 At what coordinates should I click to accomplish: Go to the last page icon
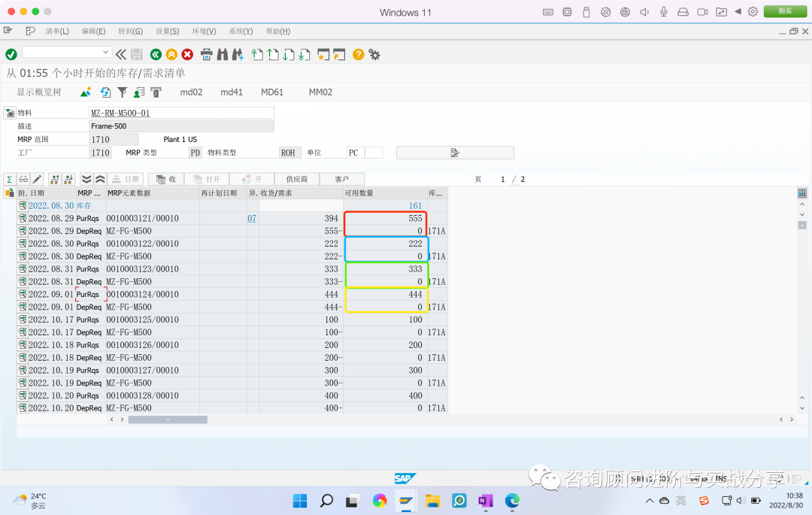click(x=304, y=54)
